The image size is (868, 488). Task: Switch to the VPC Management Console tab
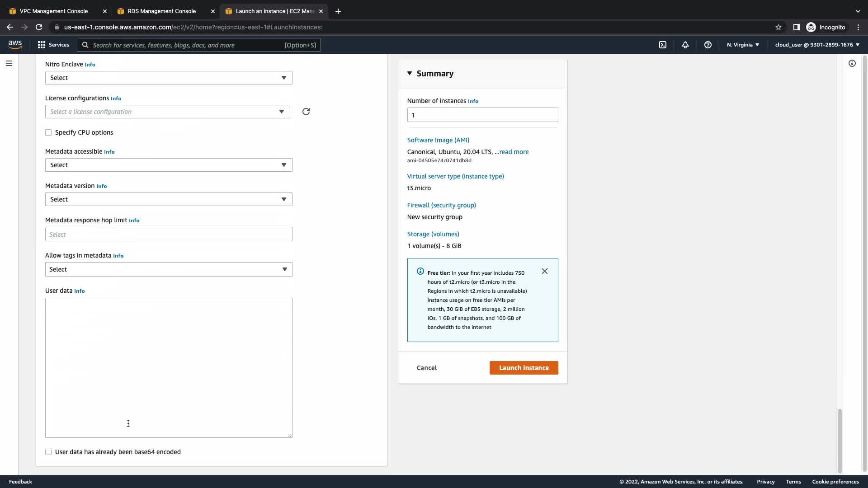tap(53, 11)
